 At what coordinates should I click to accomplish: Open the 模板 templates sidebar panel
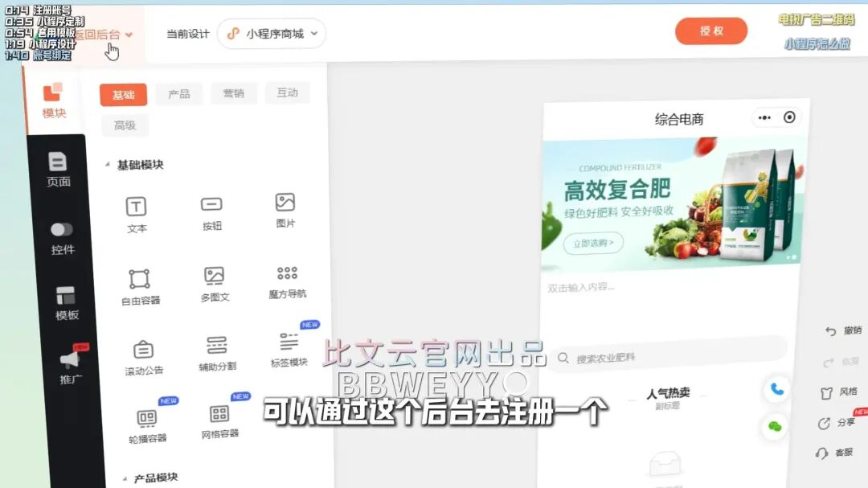(67, 303)
